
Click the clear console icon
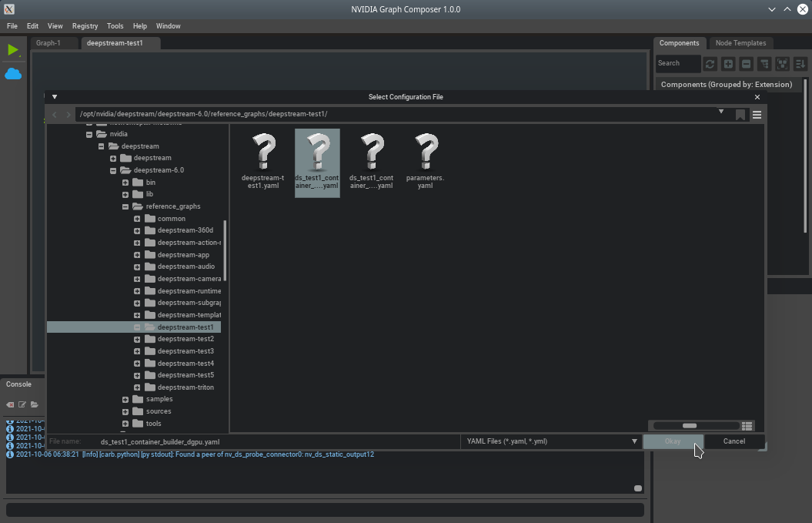10,404
